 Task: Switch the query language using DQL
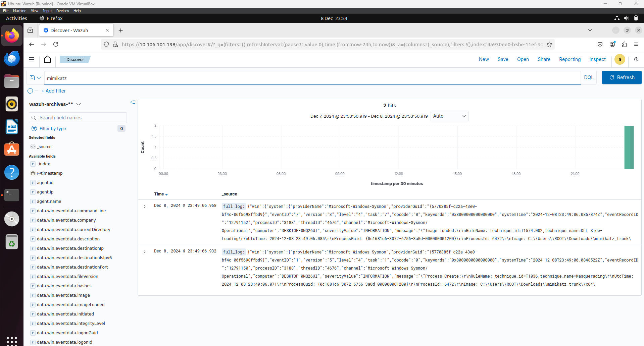point(589,77)
